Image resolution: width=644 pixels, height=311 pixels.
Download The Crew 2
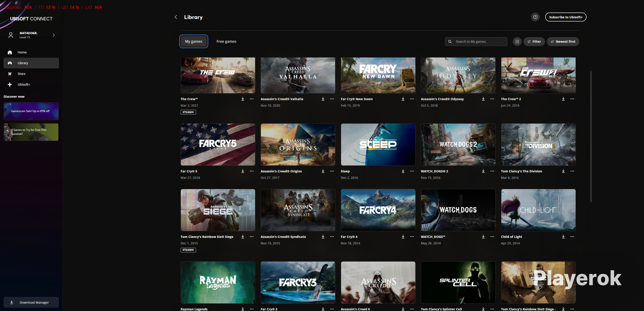point(563,99)
